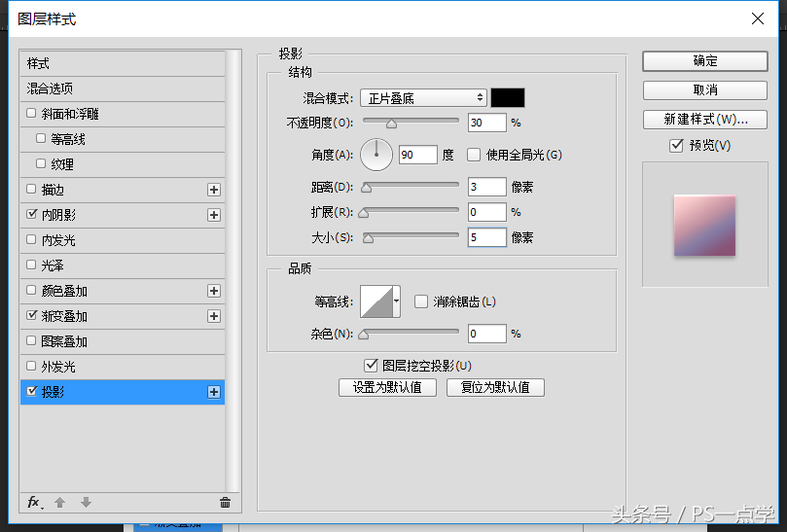Enable the 外发光 checkbox
The width and height of the screenshot is (787, 532).
tap(31, 366)
